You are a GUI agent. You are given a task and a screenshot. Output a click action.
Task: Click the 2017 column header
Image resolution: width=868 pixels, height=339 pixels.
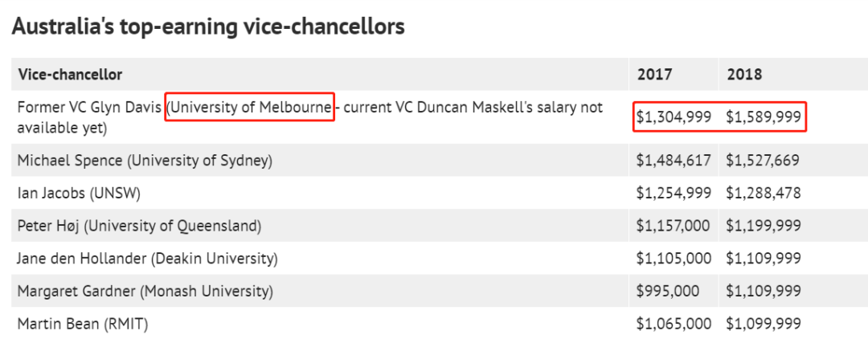click(x=655, y=74)
